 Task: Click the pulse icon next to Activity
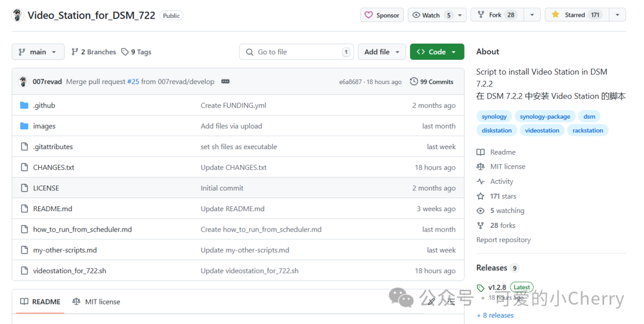tap(481, 181)
